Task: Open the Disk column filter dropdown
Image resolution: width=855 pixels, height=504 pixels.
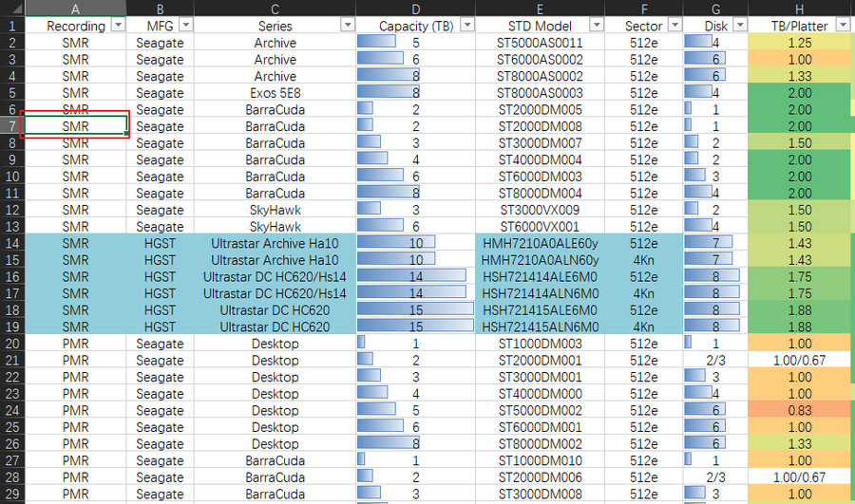Action: coord(740,25)
